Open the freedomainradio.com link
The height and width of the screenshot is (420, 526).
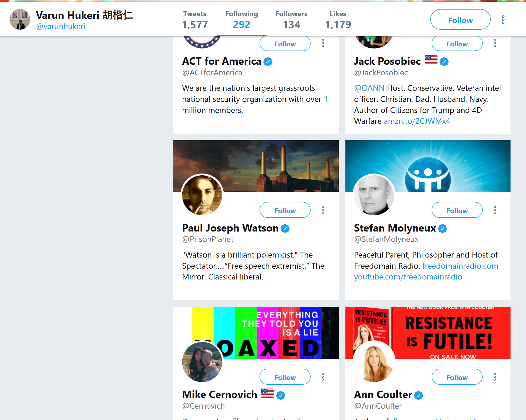coord(460,266)
